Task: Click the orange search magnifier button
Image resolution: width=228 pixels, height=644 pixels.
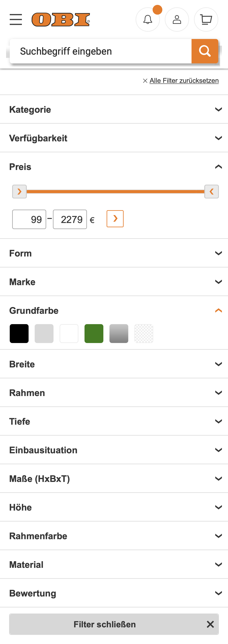Action: (x=204, y=51)
